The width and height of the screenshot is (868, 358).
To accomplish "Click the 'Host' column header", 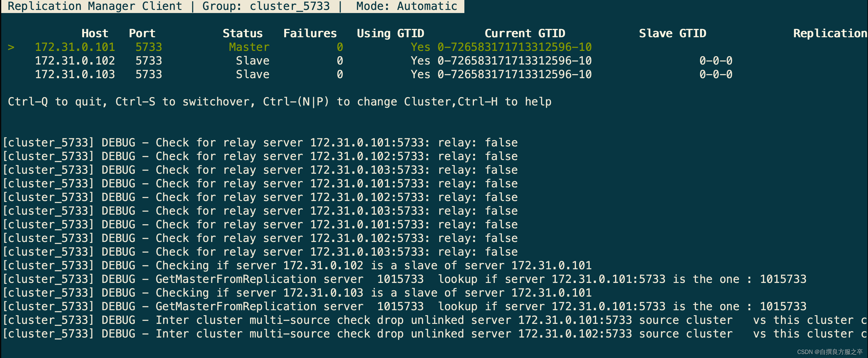I will point(95,34).
